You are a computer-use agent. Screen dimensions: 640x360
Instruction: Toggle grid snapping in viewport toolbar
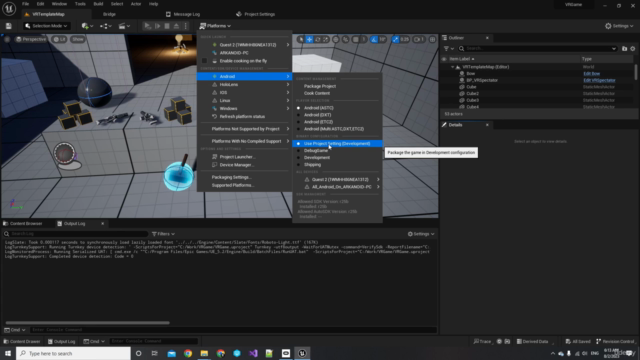click(356, 39)
